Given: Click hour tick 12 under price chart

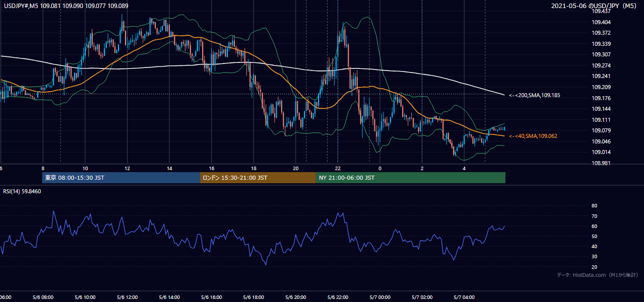Looking at the screenshot, I should tap(127, 169).
